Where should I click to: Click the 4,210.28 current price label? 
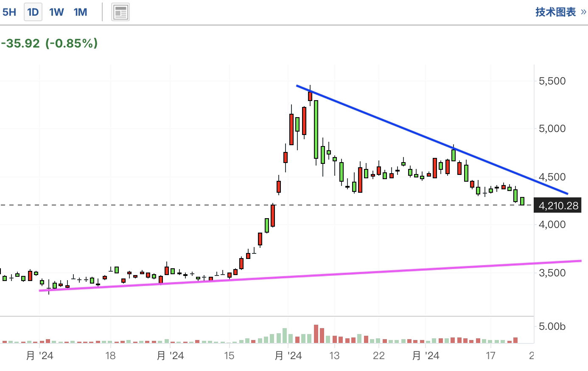click(x=558, y=206)
